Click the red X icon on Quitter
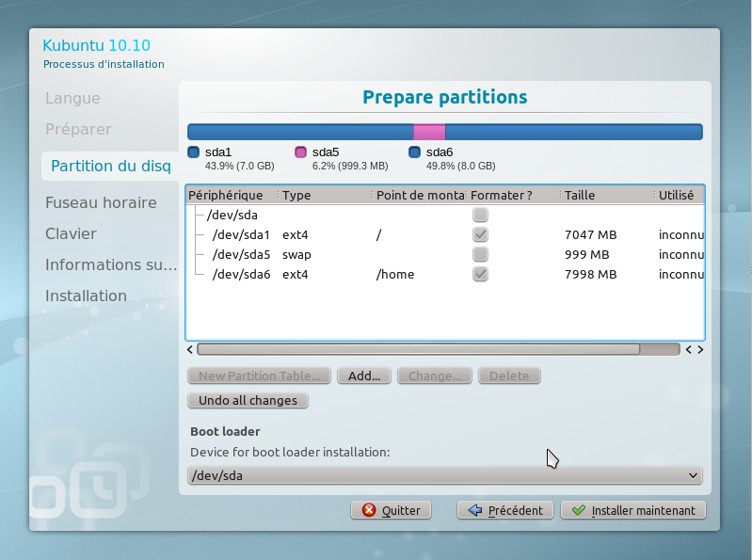 369,510
